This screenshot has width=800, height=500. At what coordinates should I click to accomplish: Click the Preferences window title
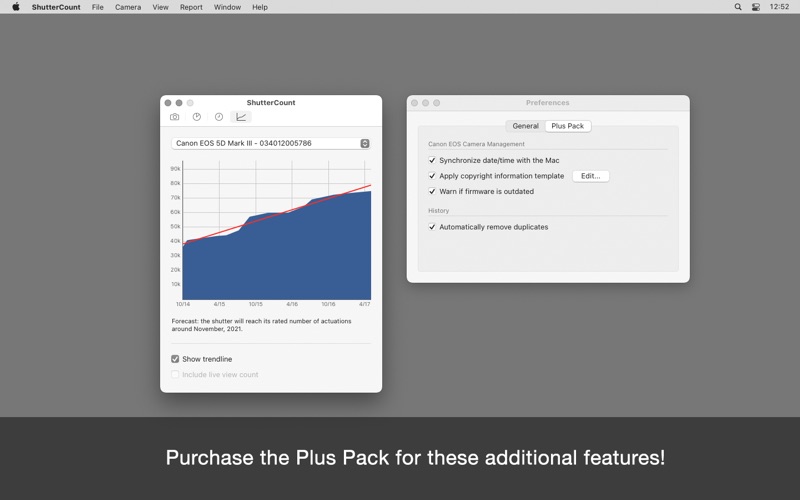coord(547,103)
